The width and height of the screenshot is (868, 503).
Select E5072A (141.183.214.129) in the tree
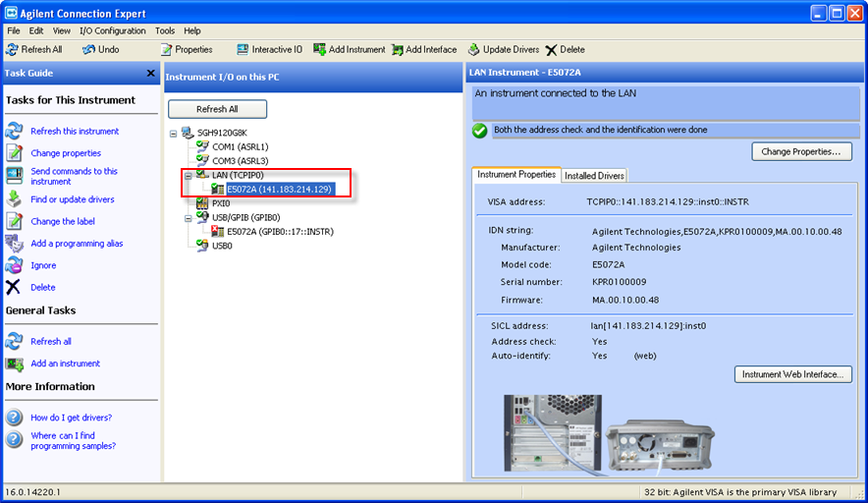[279, 190]
